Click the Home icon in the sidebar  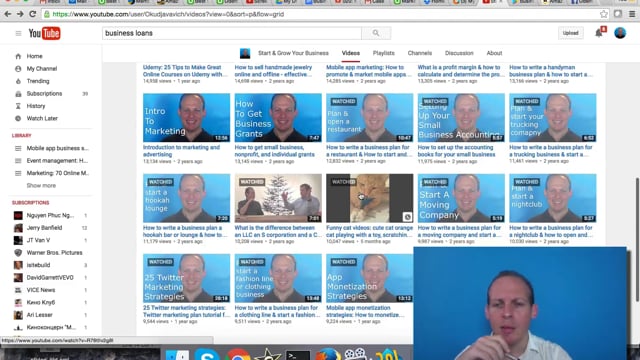click(x=18, y=56)
